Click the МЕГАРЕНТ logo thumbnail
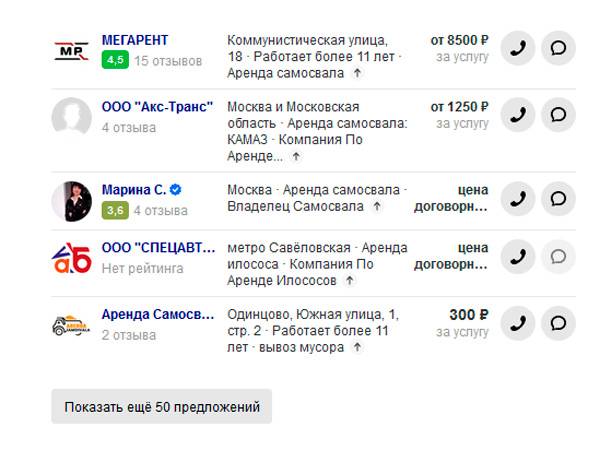 point(71,50)
